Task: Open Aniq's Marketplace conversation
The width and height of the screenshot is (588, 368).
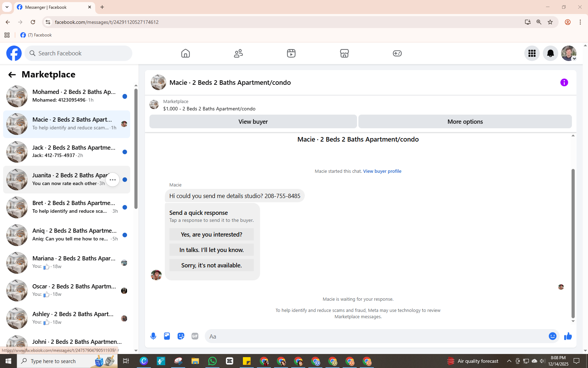Action: click(66, 235)
